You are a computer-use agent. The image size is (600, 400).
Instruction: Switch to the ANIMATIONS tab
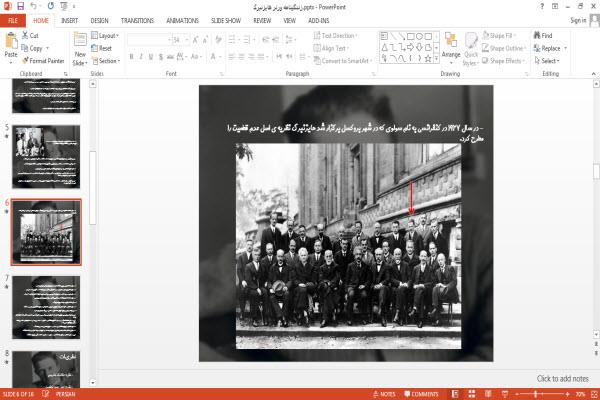point(183,21)
